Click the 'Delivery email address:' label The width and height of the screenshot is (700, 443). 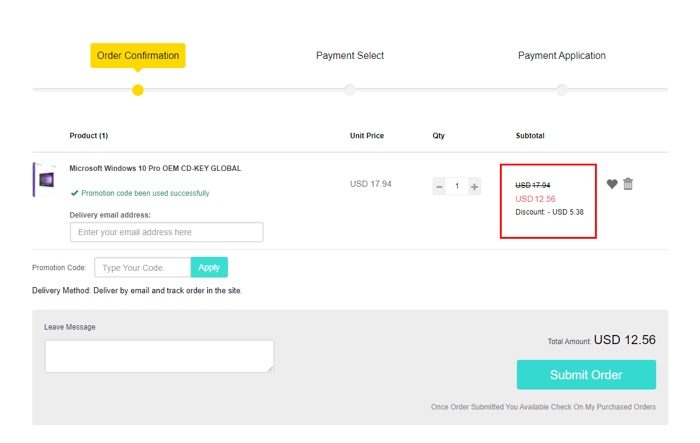[x=110, y=215]
